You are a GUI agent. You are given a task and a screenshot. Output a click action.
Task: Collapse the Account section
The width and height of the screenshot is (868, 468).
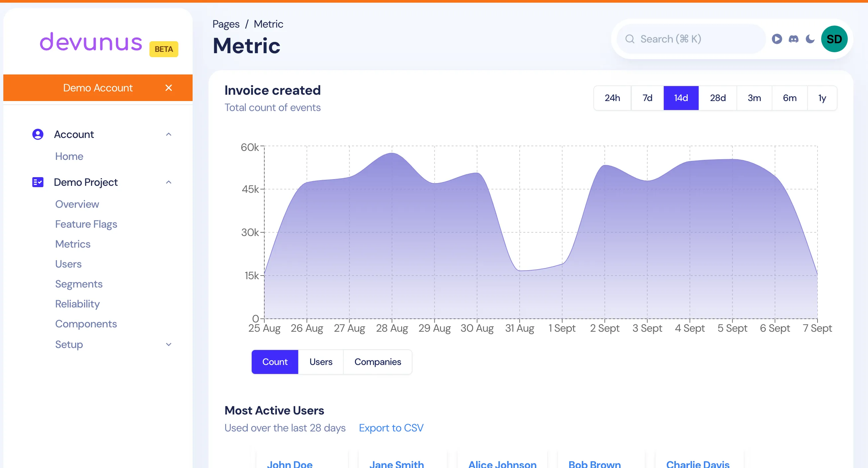pos(169,134)
